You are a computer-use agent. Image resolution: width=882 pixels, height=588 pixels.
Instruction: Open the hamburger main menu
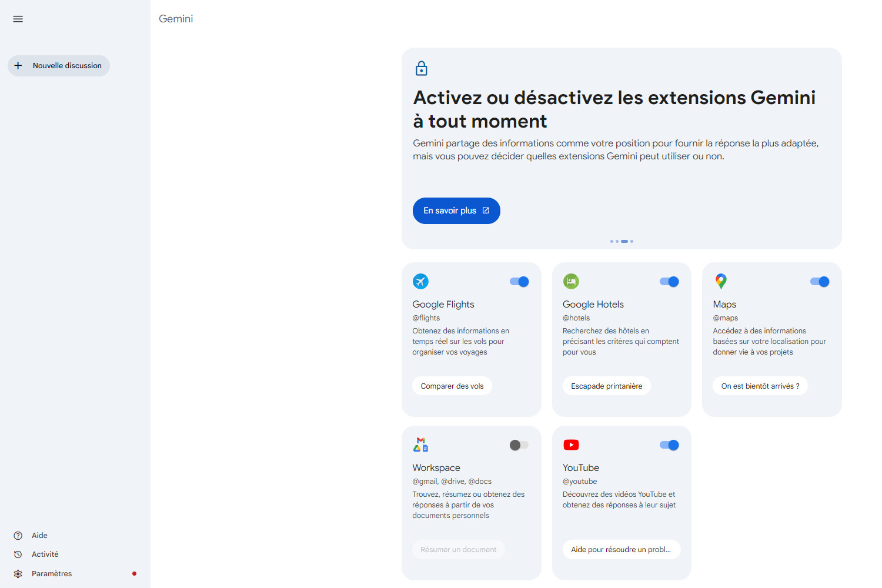point(18,19)
